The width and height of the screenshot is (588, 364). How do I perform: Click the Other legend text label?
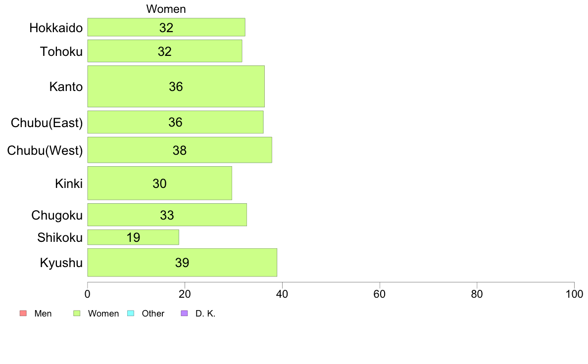[153, 314]
